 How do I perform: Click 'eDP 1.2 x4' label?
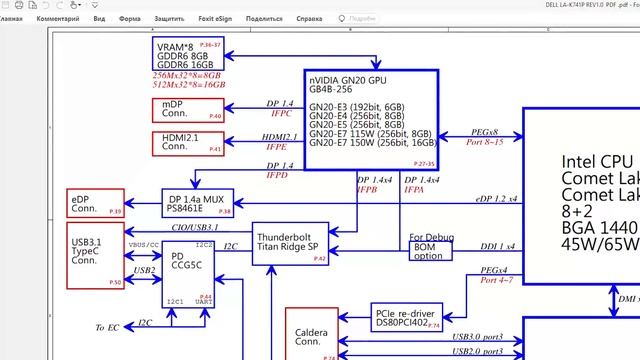[496, 199]
